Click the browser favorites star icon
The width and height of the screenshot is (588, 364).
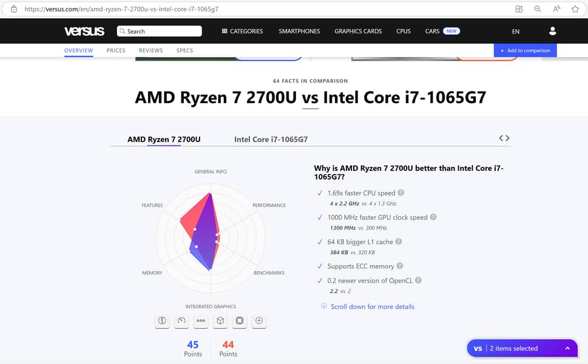pos(575,9)
